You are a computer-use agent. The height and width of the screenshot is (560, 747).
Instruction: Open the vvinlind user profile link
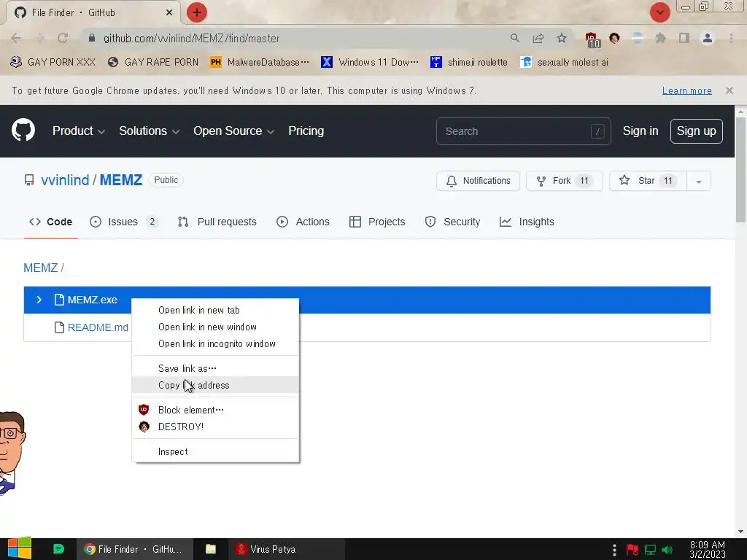coord(65,180)
